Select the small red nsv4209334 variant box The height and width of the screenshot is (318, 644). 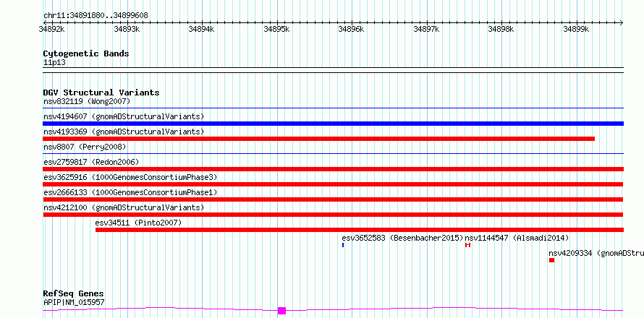click(x=551, y=260)
